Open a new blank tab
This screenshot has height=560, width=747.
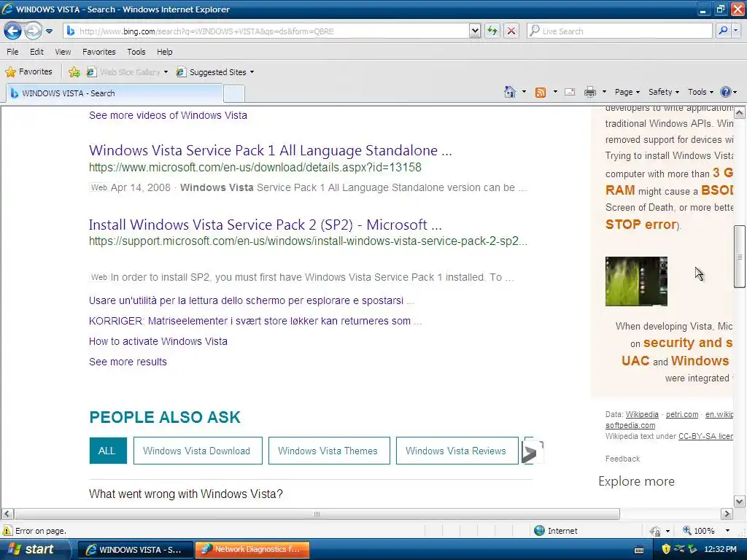coord(234,94)
